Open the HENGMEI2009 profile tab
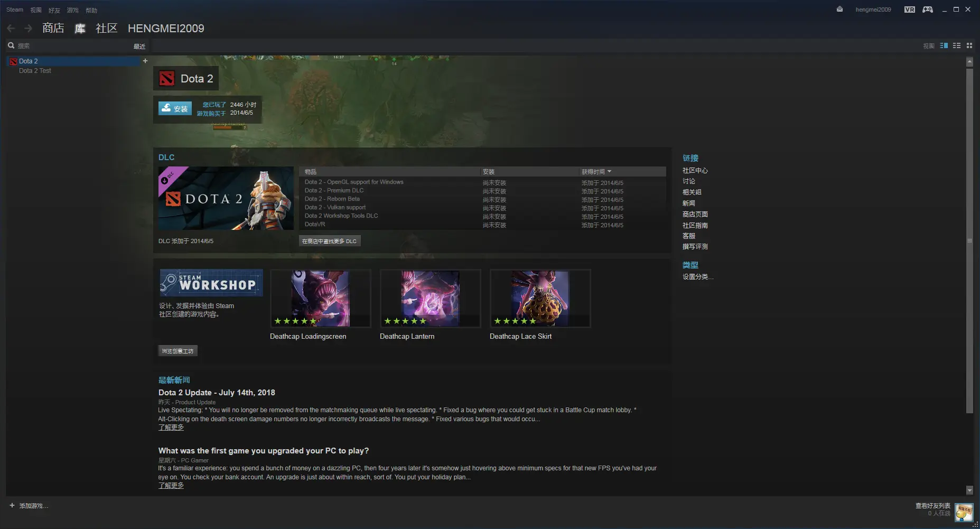 coord(166,29)
